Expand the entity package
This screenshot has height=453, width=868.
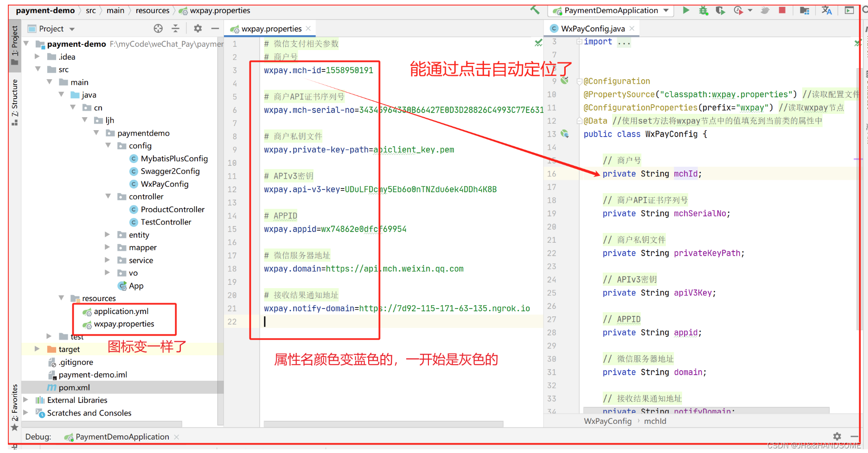click(107, 235)
